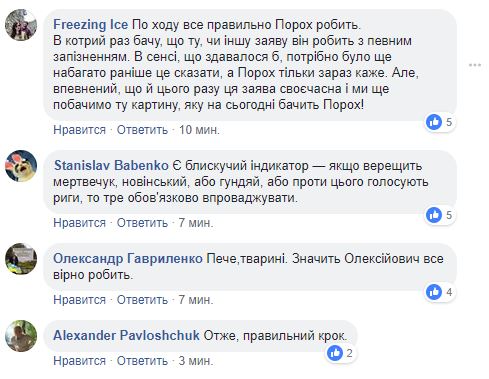Click Ответить under Олександр Гавриленко's comment
489x379 pixels.
pyautogui.click(x=142, y=300)
